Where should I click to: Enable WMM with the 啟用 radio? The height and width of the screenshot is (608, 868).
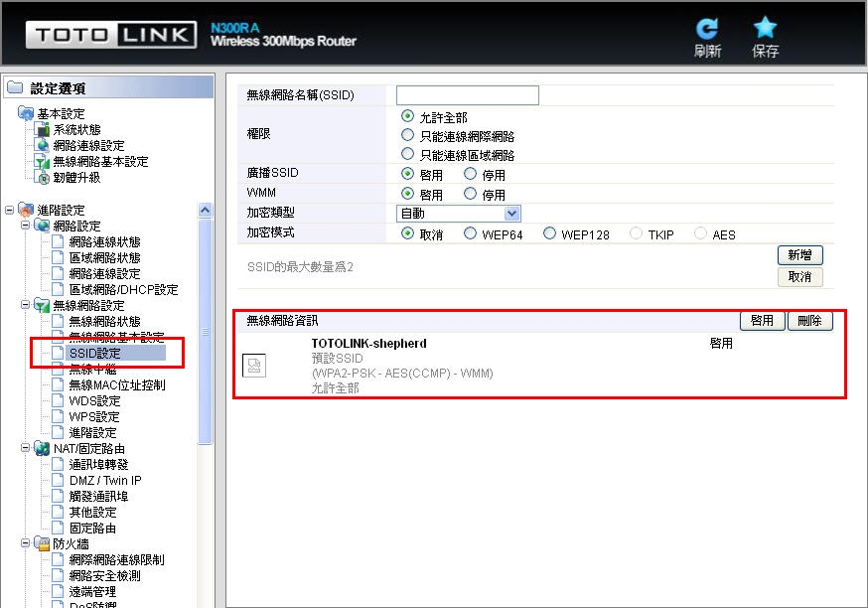tap(407, 194)
